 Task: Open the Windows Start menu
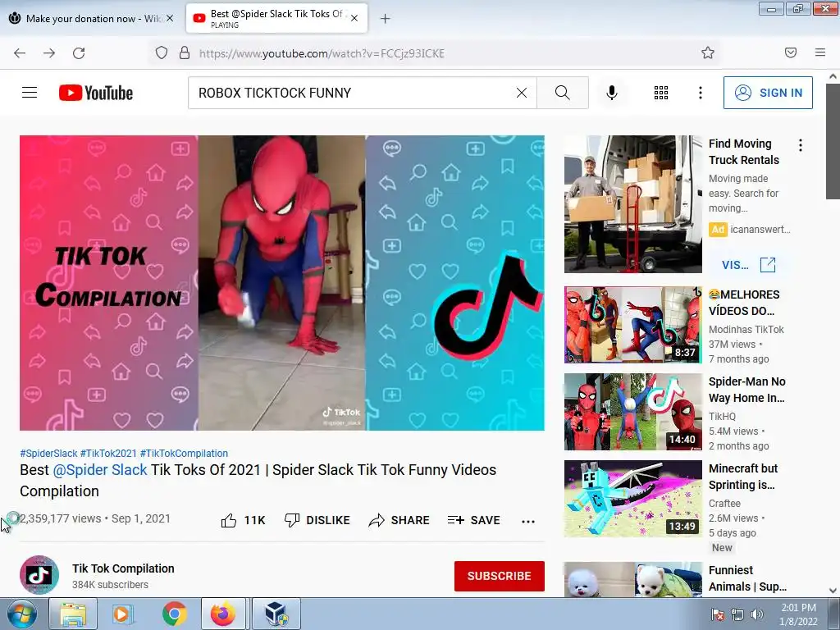coord(21,614)
